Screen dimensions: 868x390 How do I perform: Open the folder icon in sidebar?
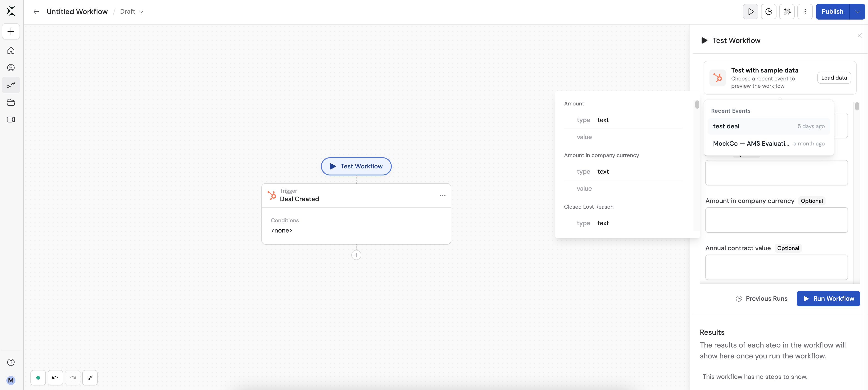11,102
